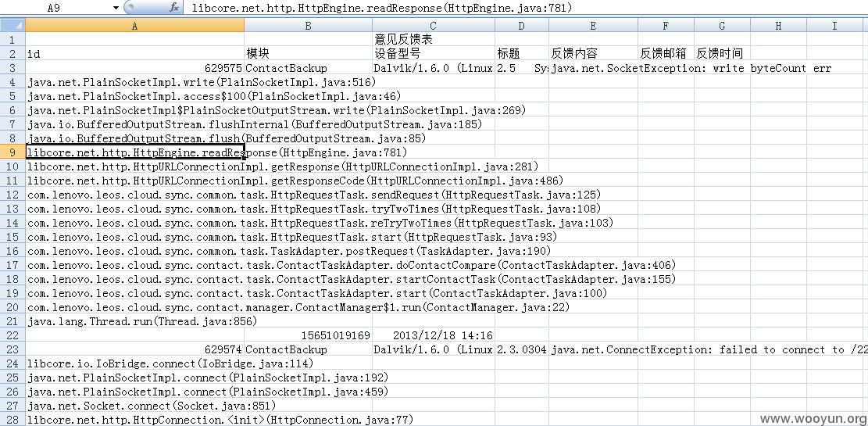
Task: Click HttpConnection.<init> line 77 cell
Action: tap(134, 419)
